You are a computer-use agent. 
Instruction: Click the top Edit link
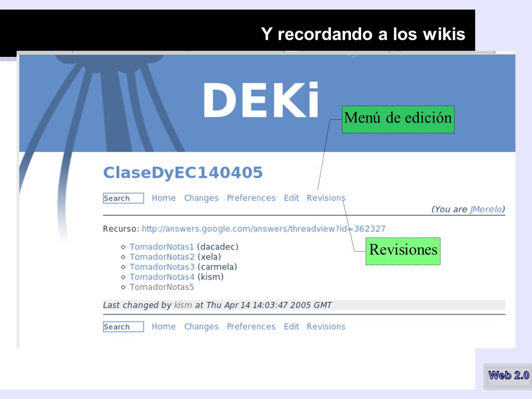(291, 198)
